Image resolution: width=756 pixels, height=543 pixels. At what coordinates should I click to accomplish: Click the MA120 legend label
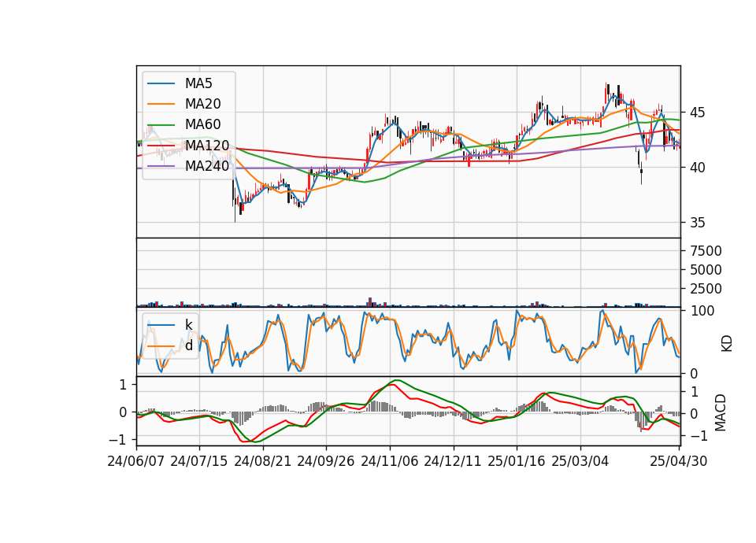[207, 146]
